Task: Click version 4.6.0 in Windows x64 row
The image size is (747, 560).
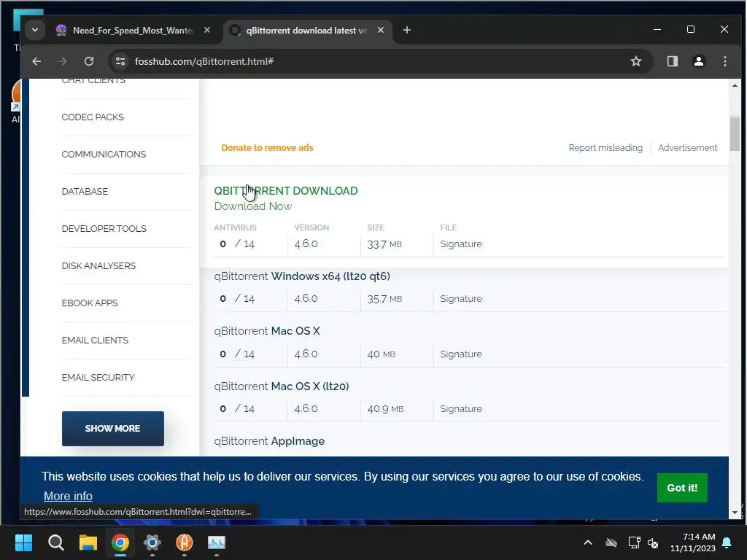Action: [306, 298]
